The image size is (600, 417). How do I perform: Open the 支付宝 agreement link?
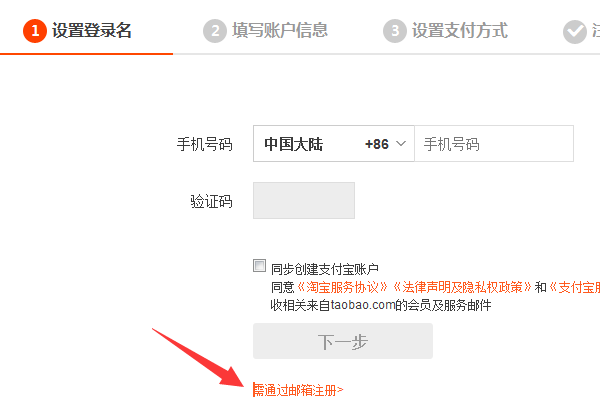[x=575, y=287]
